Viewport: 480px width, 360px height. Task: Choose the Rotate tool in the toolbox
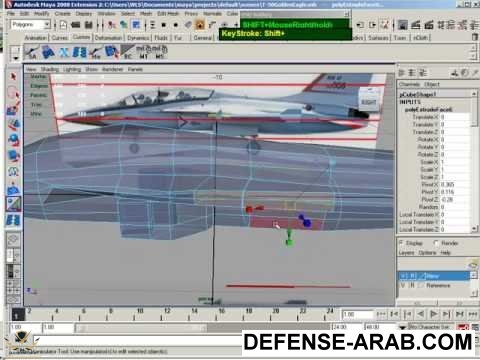13,140
